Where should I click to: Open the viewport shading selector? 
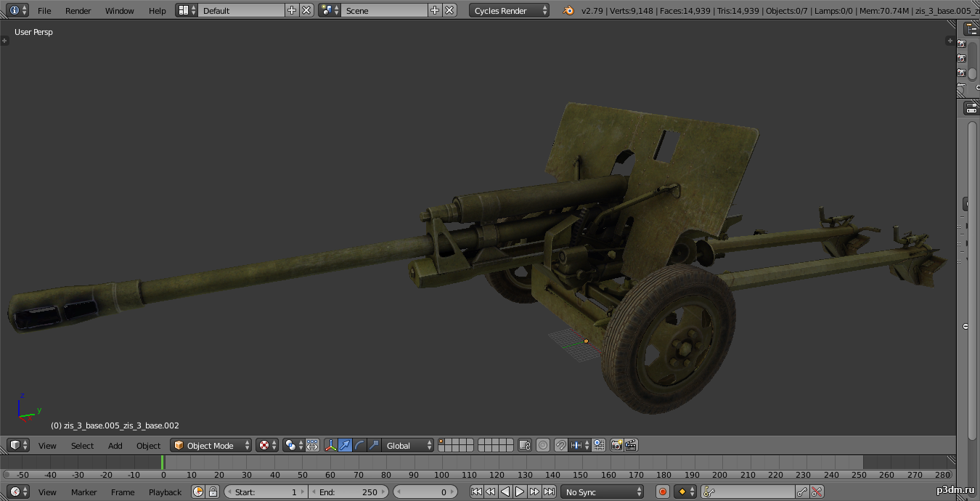267,445
